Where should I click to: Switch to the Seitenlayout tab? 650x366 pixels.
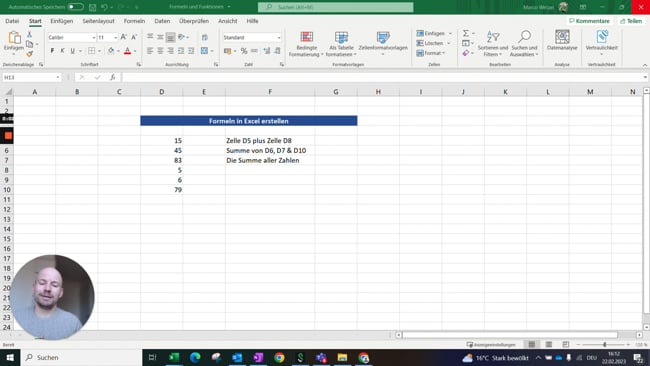tap(98, 21)
